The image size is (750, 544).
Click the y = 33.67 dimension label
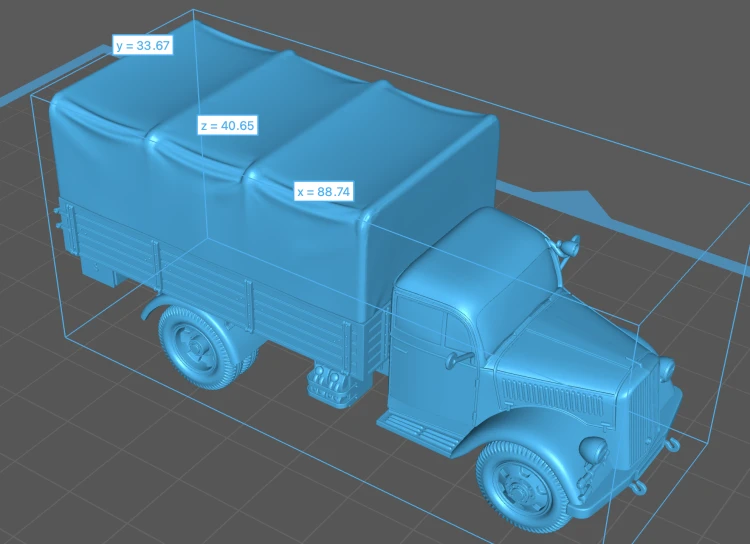(143, 45)
